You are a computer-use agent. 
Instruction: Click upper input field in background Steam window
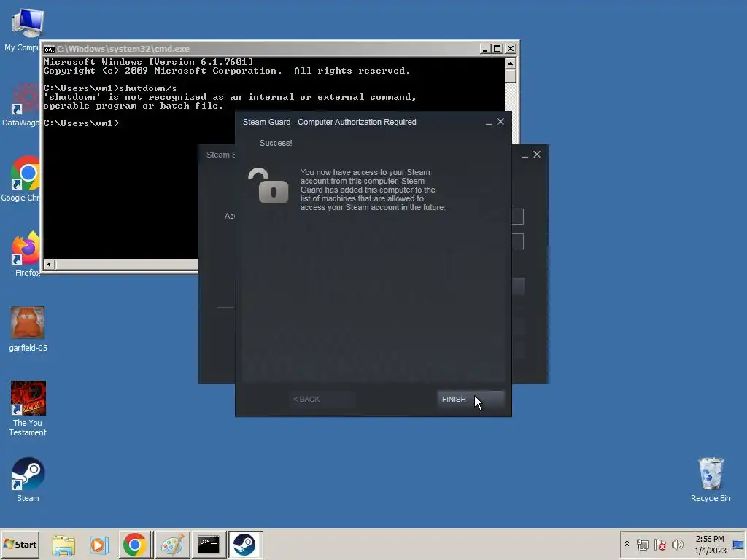pyautogui.click(x=518, y=216)
